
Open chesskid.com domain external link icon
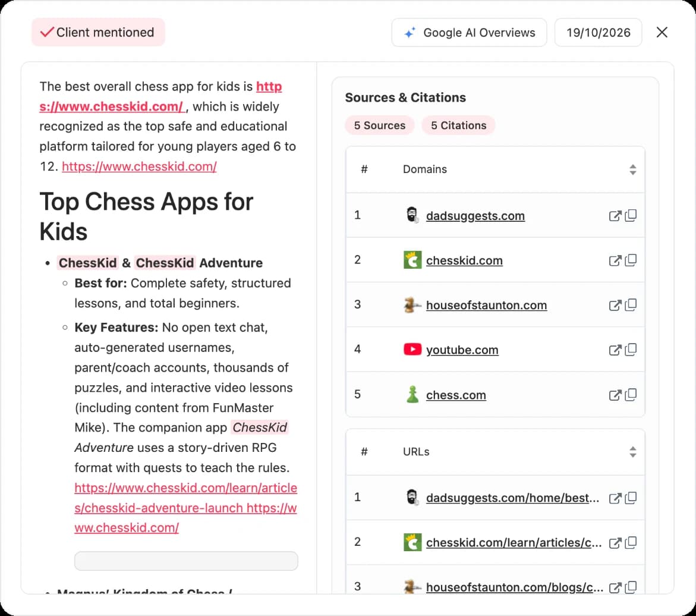pos(615,260)
